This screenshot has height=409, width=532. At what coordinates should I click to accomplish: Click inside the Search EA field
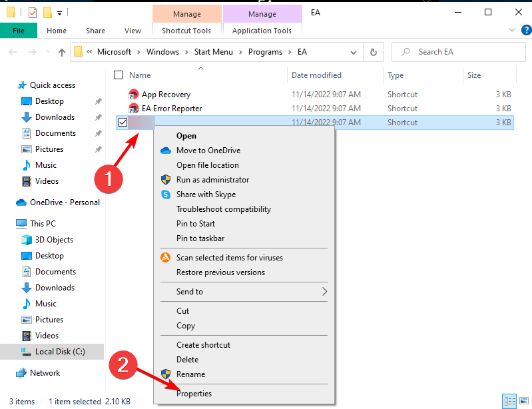[458, 52]
